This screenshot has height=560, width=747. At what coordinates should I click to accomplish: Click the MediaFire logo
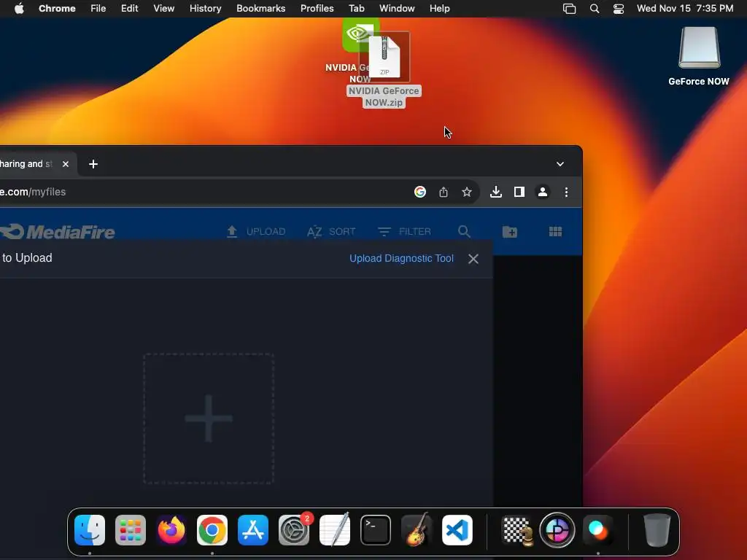57,232
